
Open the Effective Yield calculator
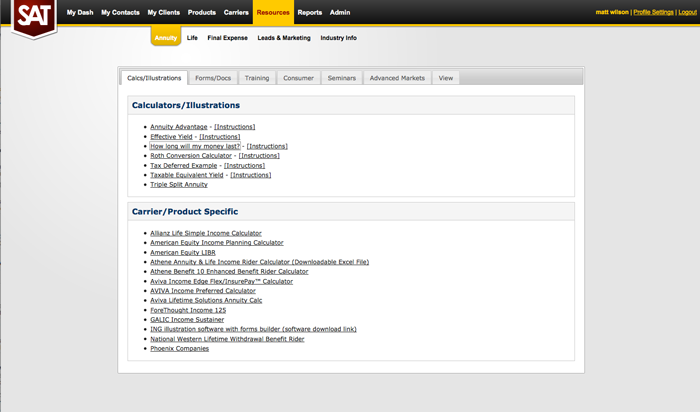click(x=171, y=137)
